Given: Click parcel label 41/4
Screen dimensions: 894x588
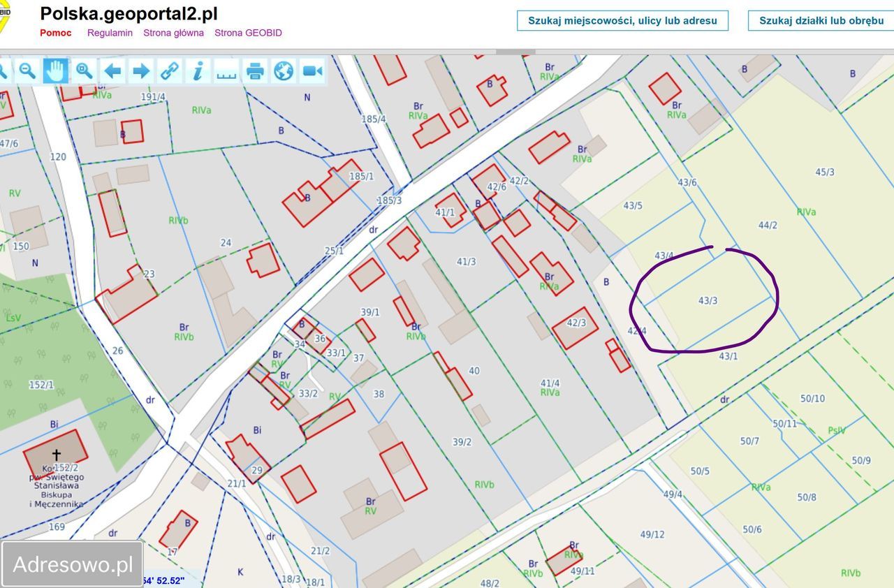Looking at the screenshot, I should pos(550,383).
